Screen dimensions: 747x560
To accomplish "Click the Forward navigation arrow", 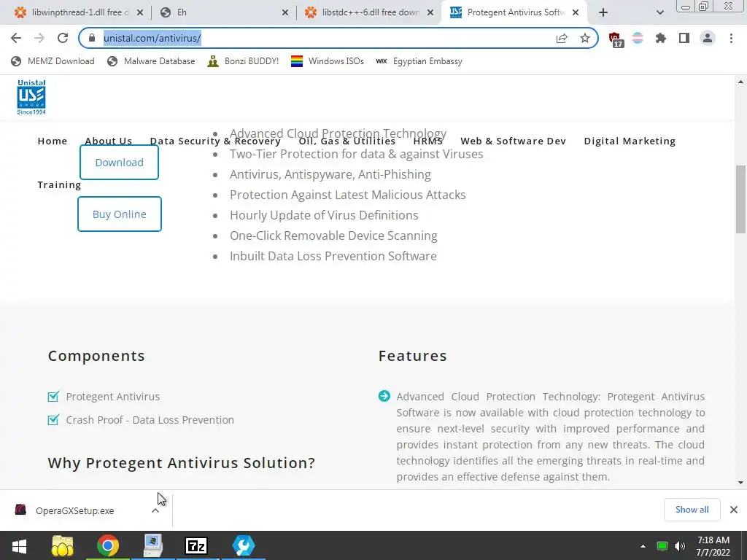I will [x=39, y=38].
